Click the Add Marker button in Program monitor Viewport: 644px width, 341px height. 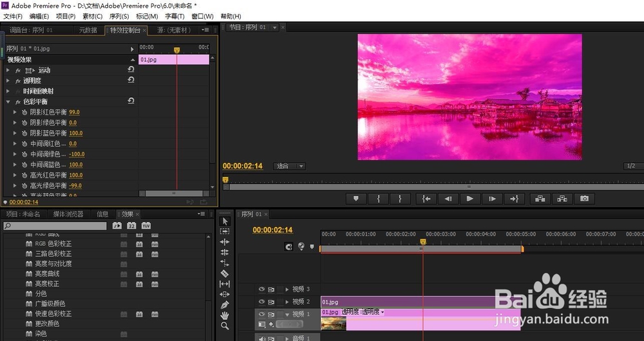pos(356,199)
